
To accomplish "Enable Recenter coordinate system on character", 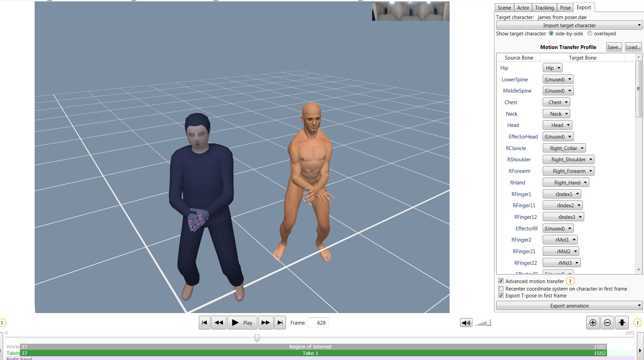I will tap(501, 289).
